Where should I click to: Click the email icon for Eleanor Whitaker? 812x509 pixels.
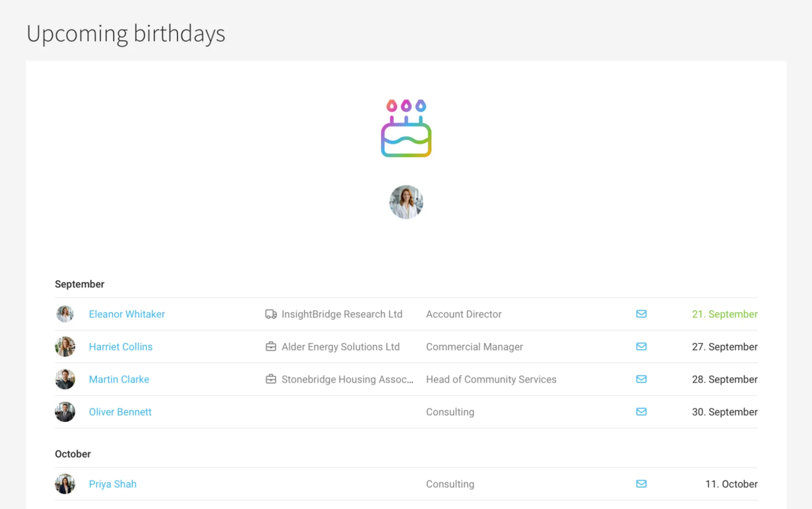pyautogui.click(x=641, y=314)
